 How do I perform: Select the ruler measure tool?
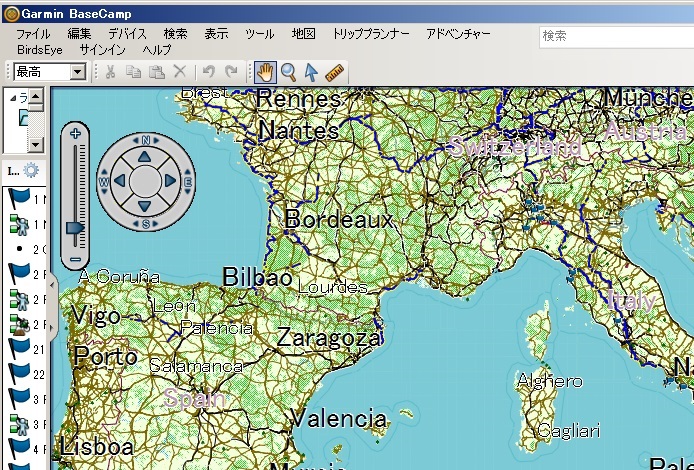tap(335, 73)
